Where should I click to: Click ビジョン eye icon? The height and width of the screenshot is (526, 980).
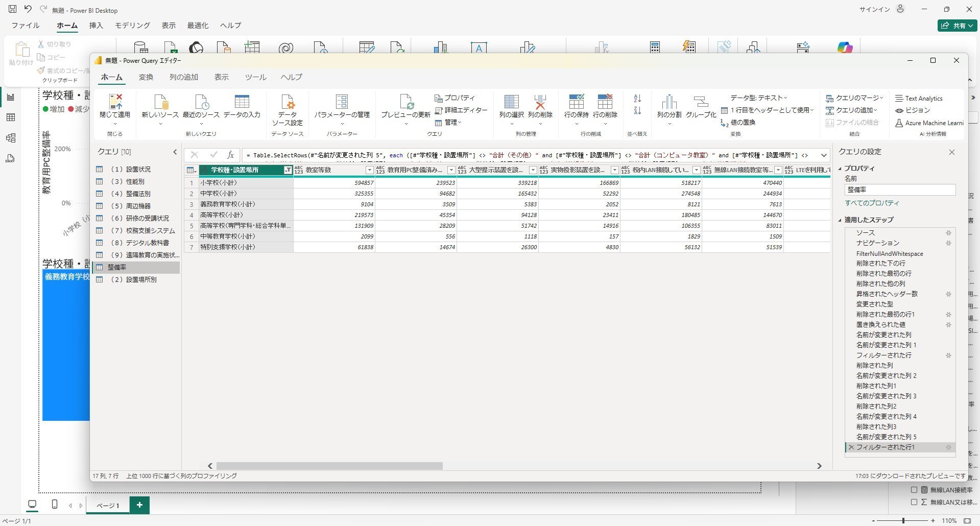pos(899,110)
